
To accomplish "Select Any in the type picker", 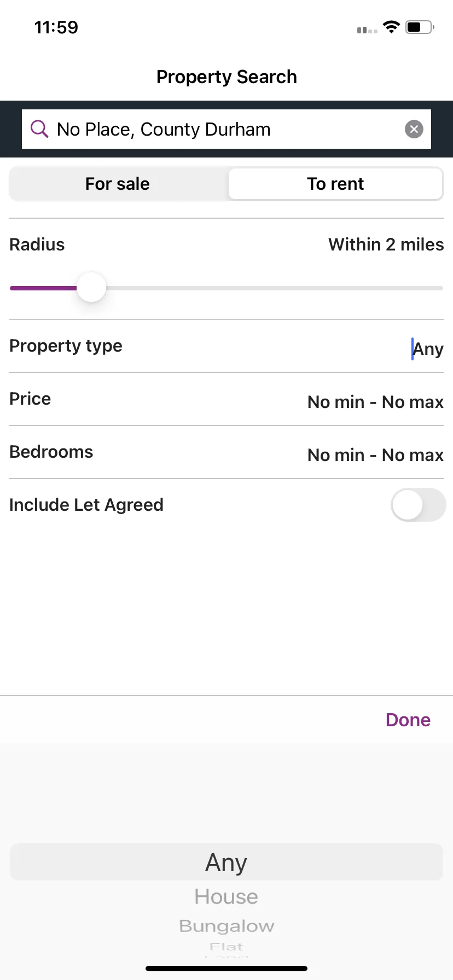I will [226, 862].
